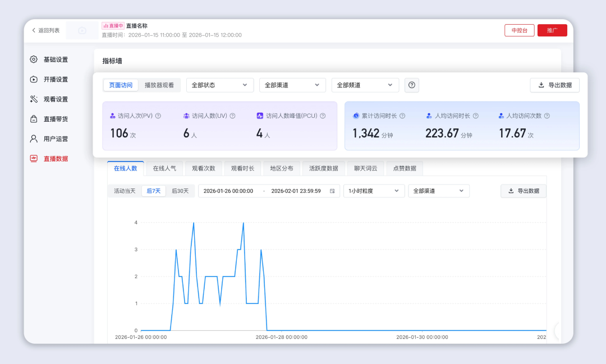Click the 直播带货 shopping bag icon
The width and height of the screenshot is (606, 364).
(x=34, y=119)
